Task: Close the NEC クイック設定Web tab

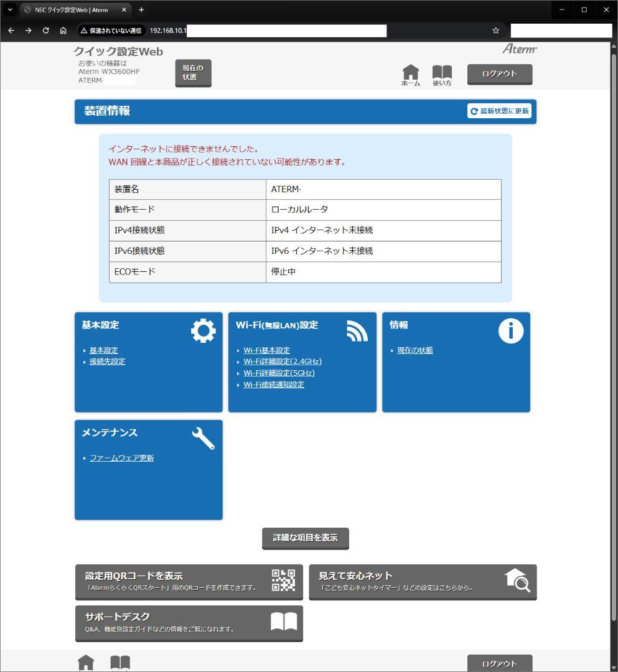Action: point(124,9)
